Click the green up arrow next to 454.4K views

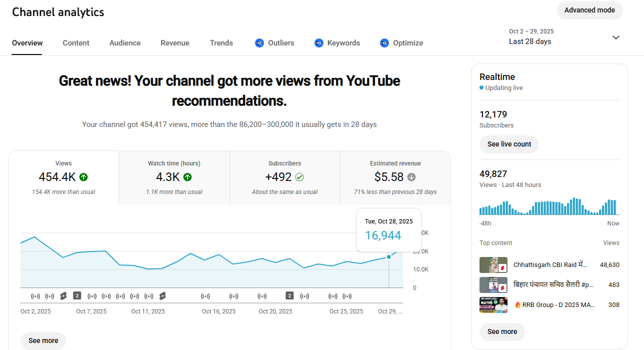tap(83, 177)
